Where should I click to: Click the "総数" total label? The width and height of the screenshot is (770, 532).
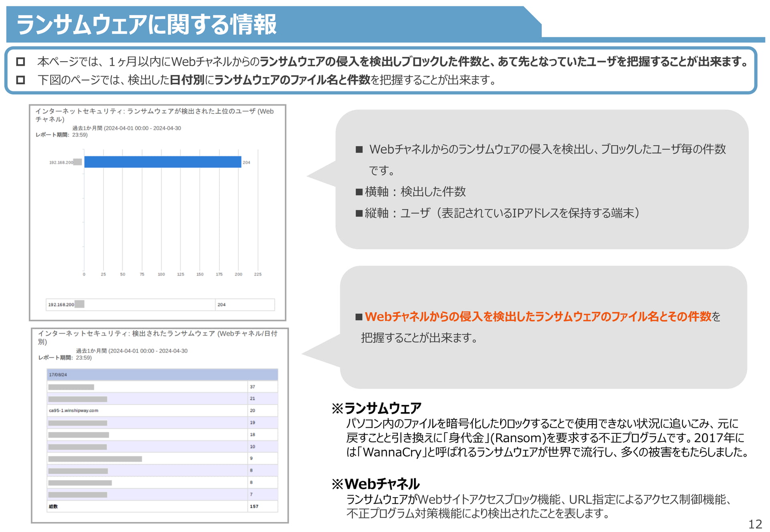53,506
